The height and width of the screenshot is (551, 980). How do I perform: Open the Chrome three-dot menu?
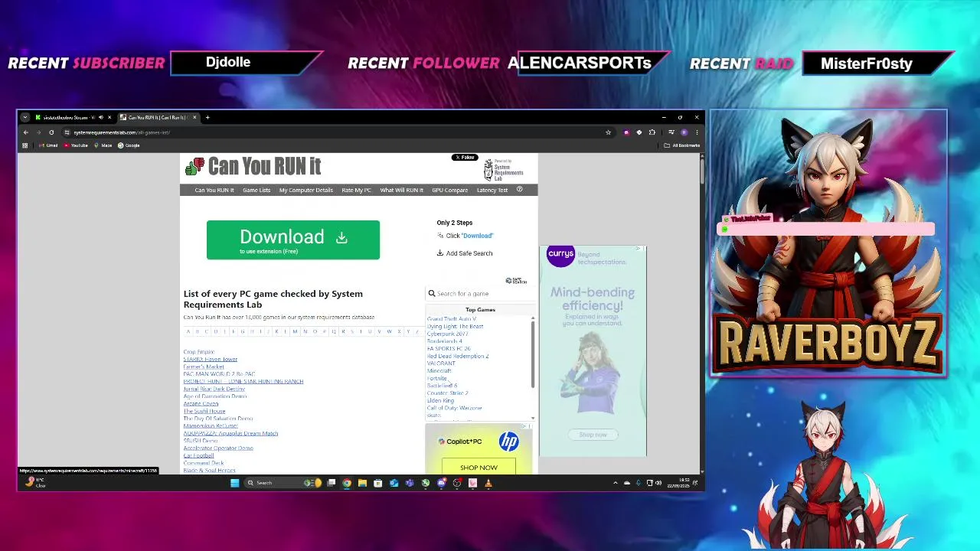click(697, 132)
